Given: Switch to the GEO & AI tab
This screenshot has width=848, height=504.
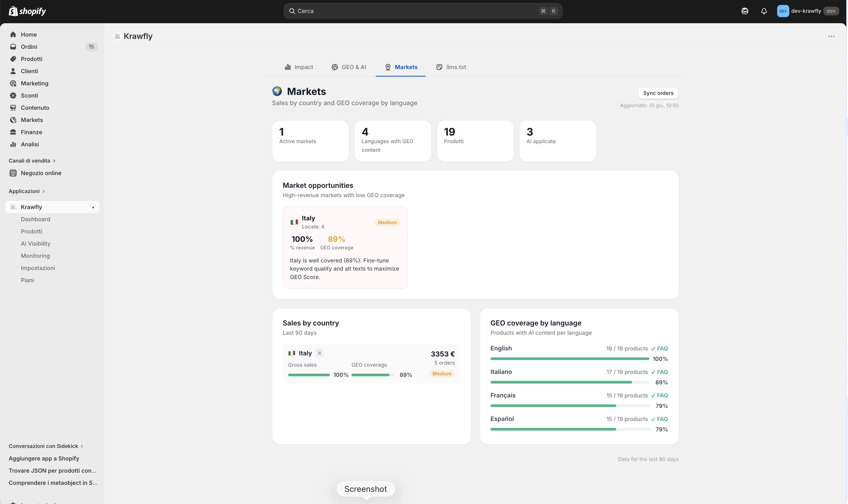Looking at the screenshot, I should [x=349, y=67].
